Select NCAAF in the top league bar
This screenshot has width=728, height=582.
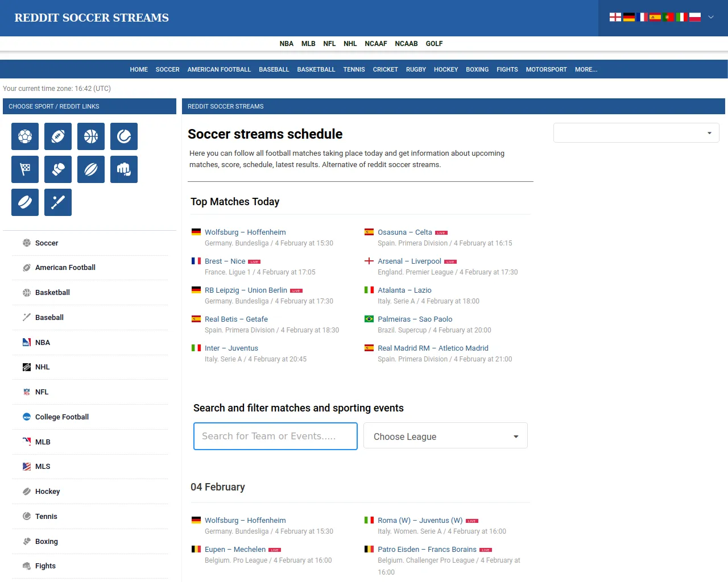375,44
